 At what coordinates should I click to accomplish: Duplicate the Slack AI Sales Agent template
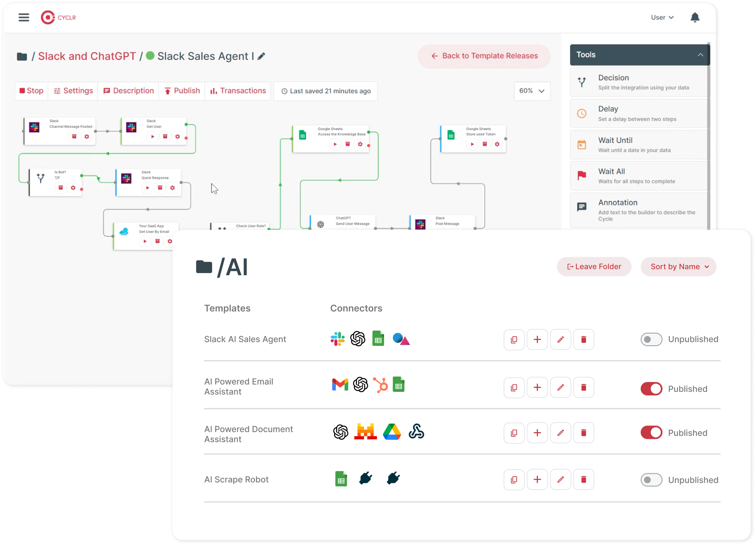(514, 339)
